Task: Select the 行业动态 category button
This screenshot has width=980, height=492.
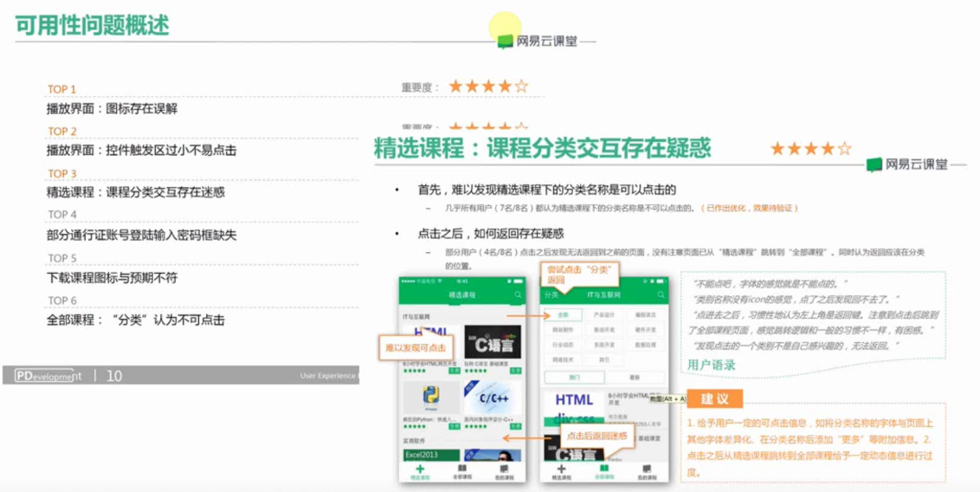Action: click(563, 345)
